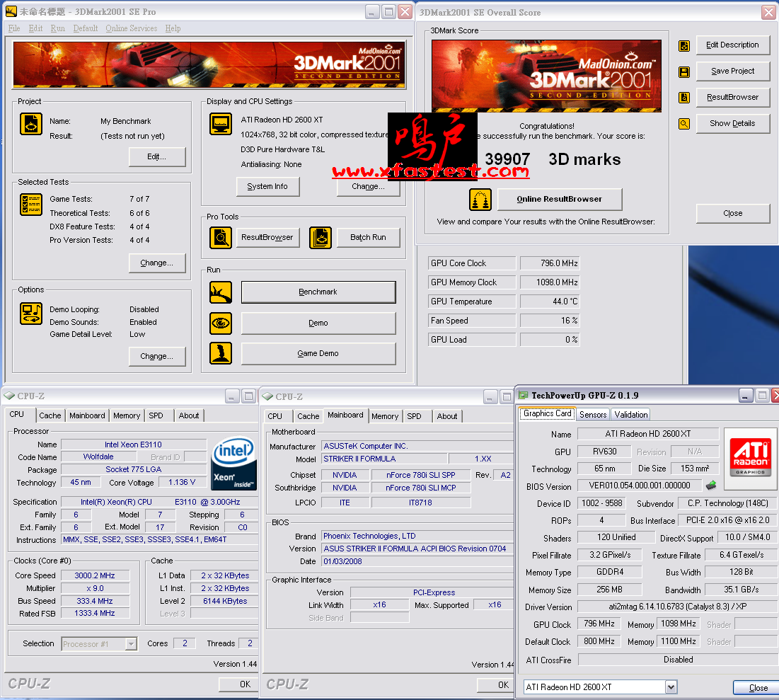Image resolution: width=779 pixels, height=700 pixels.
Task: Open the graphics card dropdown in GPU-Z
Action: click(671, 687)
